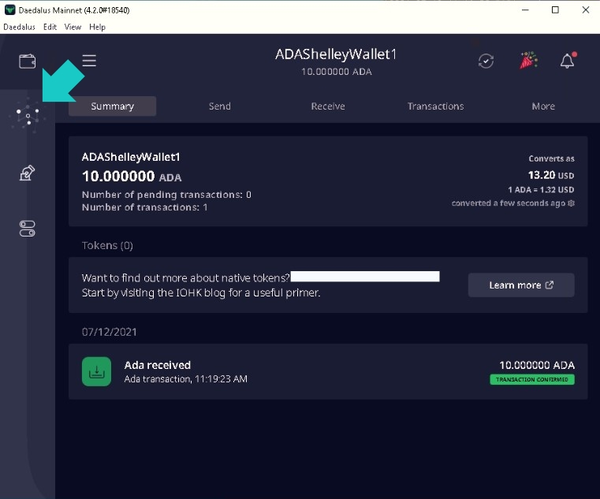Open the View menu

click(x=73, y=27)
